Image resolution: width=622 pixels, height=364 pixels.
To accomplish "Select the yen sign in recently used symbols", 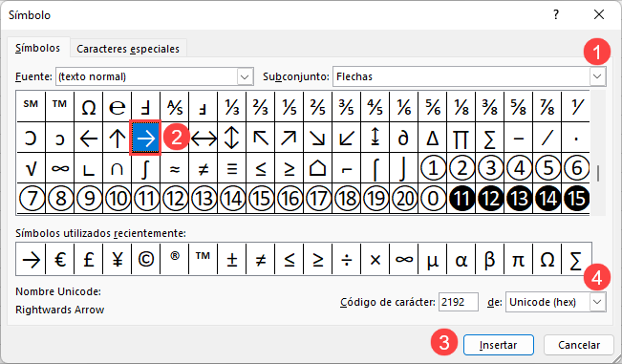I will [117, 259].
